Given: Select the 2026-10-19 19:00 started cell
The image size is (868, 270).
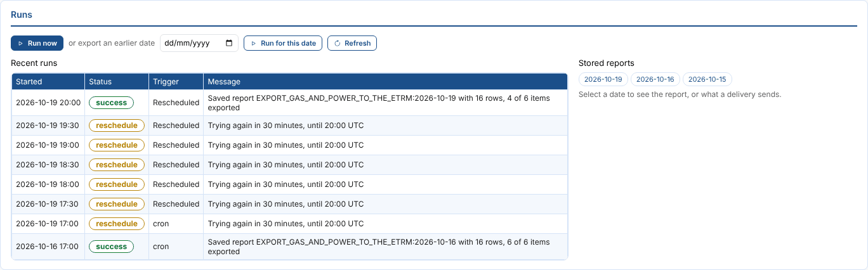Looking at the screenshot, I should pyautogui.click(x=48, y=145).
